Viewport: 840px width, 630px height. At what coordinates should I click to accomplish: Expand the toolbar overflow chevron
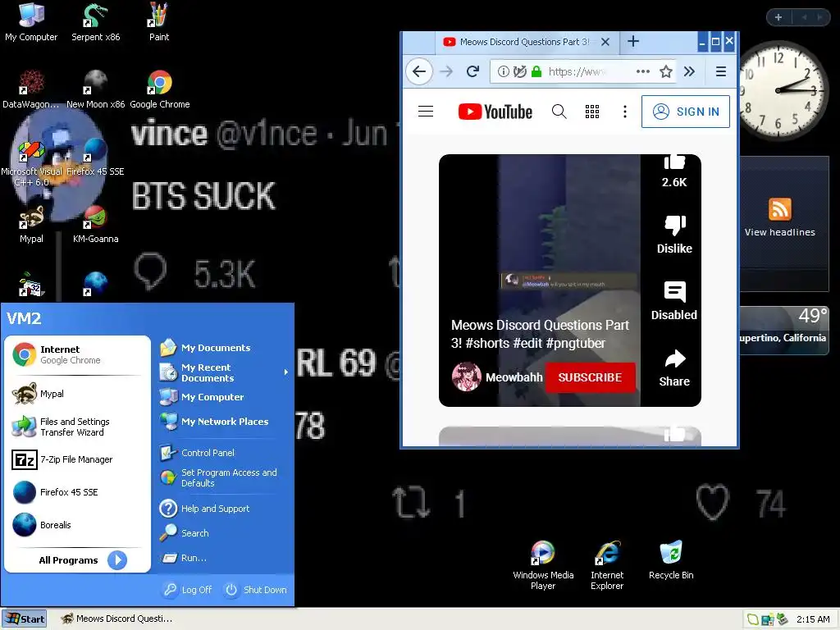689,71
